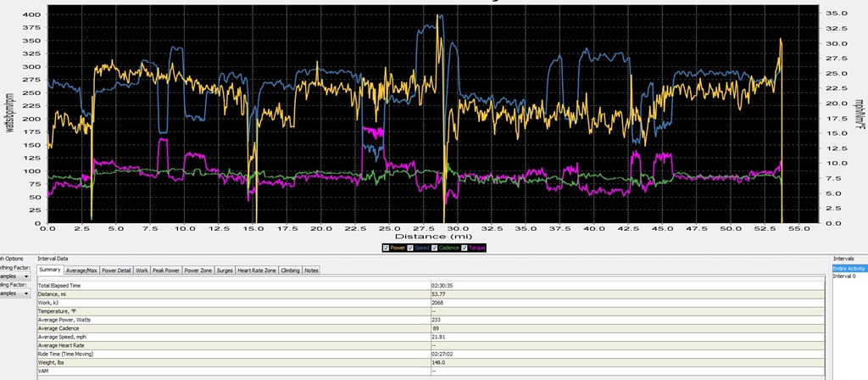Toggle the Speed series checkbox

click(x=410, y=248)
